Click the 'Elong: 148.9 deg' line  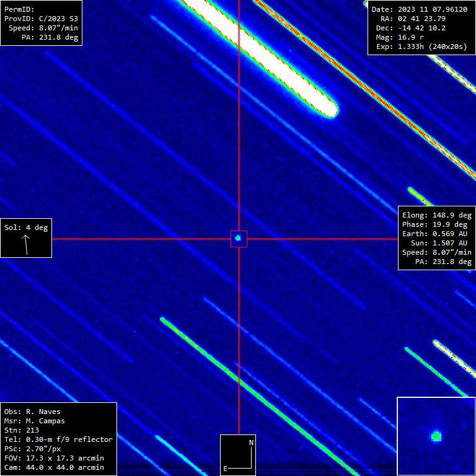pyautogui.click(x=437, y=215)
